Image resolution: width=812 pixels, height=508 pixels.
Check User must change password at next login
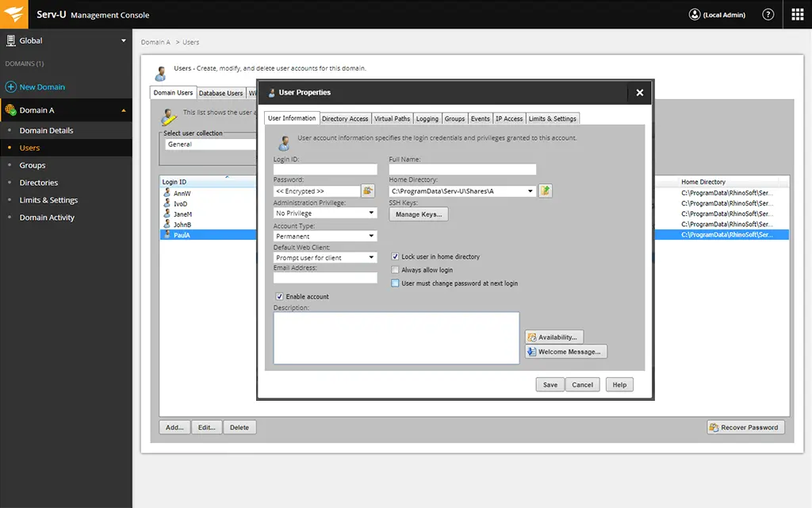click(x=394, y=282)
